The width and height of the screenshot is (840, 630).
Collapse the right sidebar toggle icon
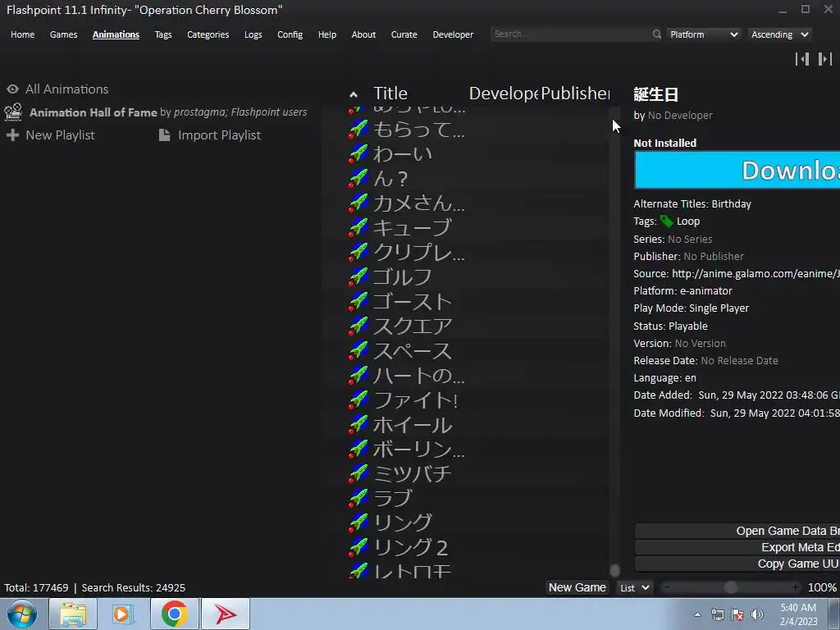click(825, 59)
